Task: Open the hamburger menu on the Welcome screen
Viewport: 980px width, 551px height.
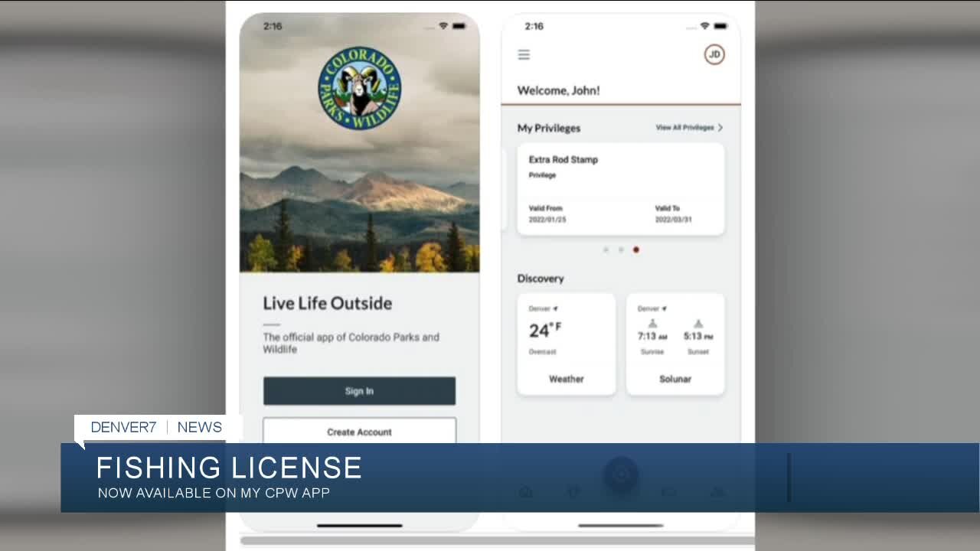Action: click(x=524, y=54)
